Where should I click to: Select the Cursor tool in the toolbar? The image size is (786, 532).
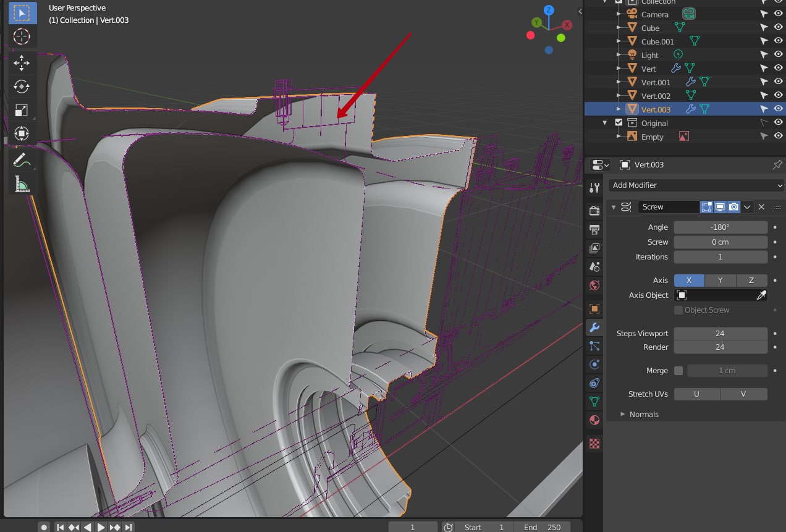[x=21, y=36]
